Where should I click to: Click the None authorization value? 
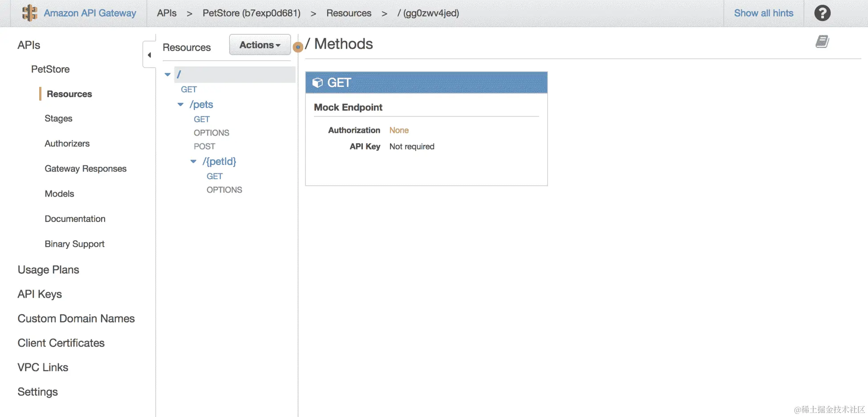pos(399,130)
